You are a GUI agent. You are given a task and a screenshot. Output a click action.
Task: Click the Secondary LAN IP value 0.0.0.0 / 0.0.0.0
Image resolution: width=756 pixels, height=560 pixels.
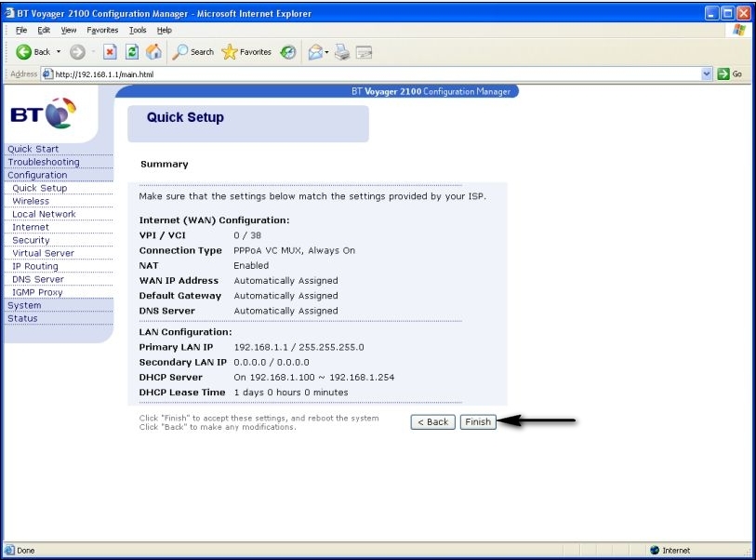coord(272,362)
